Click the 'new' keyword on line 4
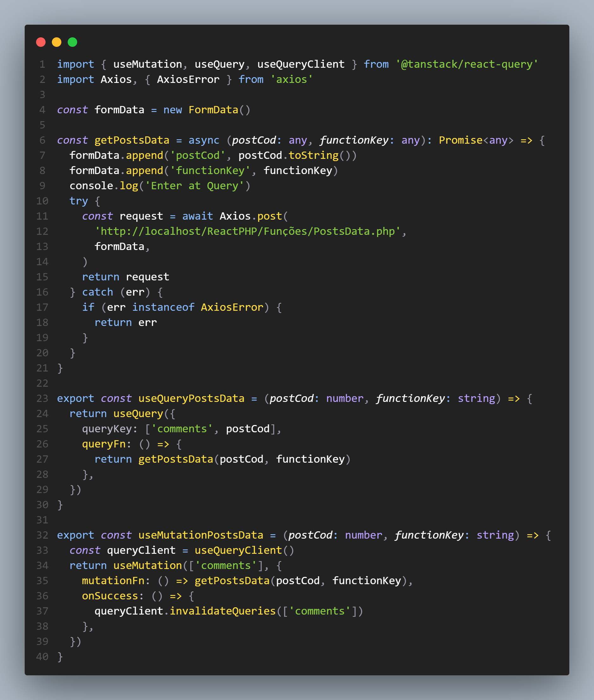The height and width of the screenshot is (700, 594). 173,110
